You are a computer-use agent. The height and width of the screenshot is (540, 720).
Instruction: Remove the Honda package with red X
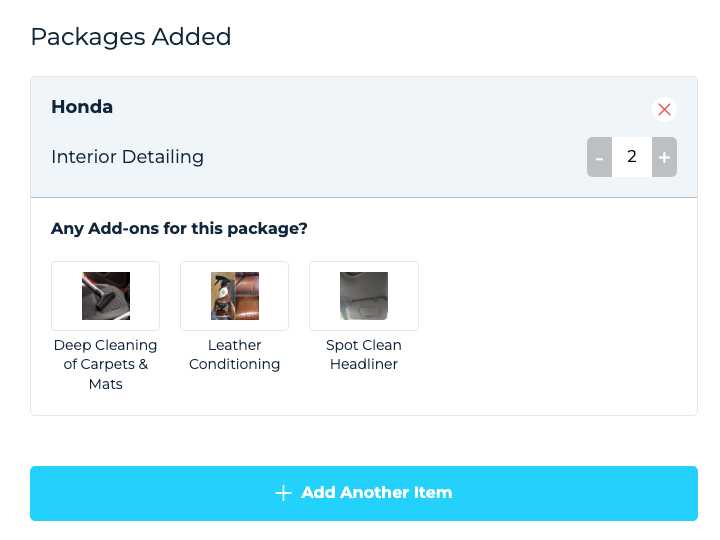click(x=664, y=109)
